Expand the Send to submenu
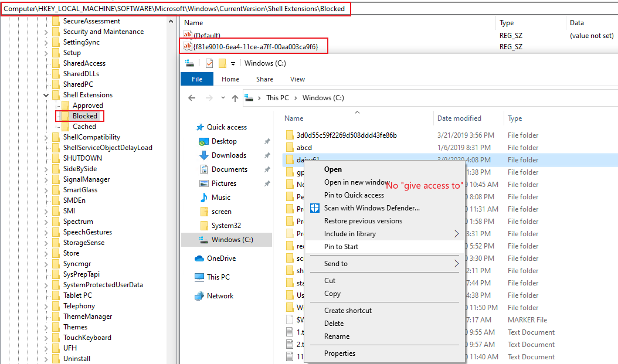The image size is (618, 364). pyautogui.click(x=383, y=264)
